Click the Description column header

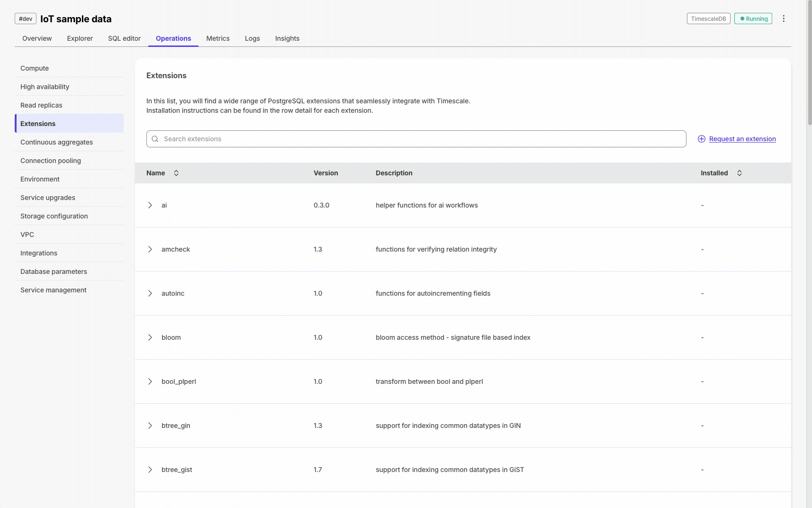(394, 173)
